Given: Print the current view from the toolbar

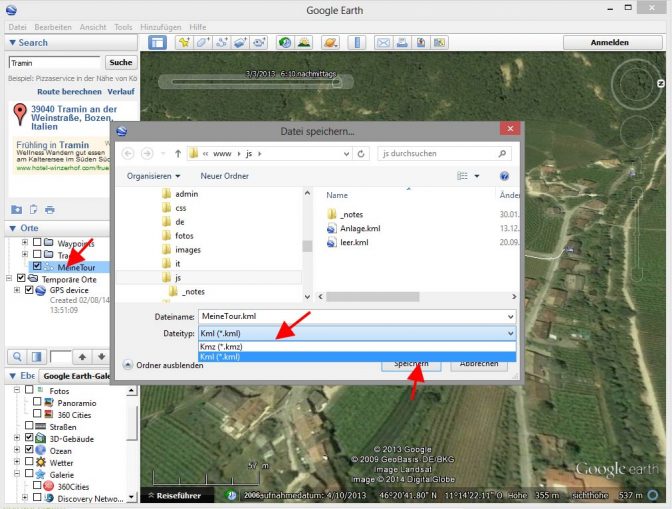Looking at the screenshot, I should pos(402,42).
